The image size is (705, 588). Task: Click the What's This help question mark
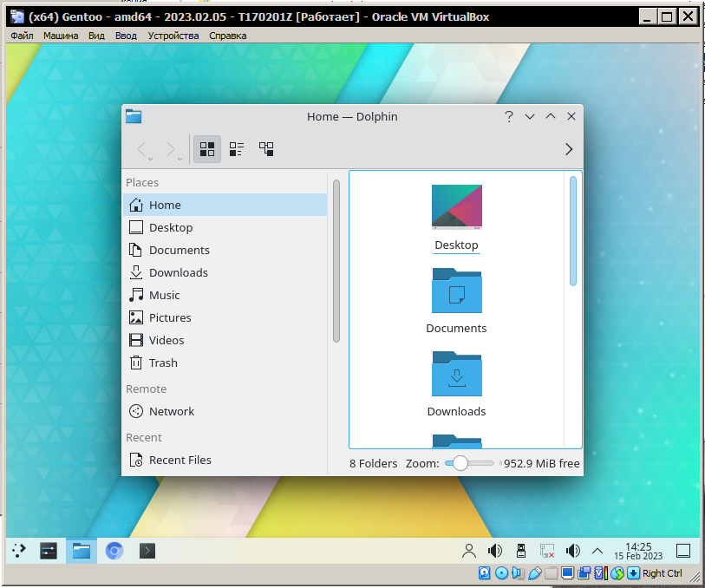508,116
